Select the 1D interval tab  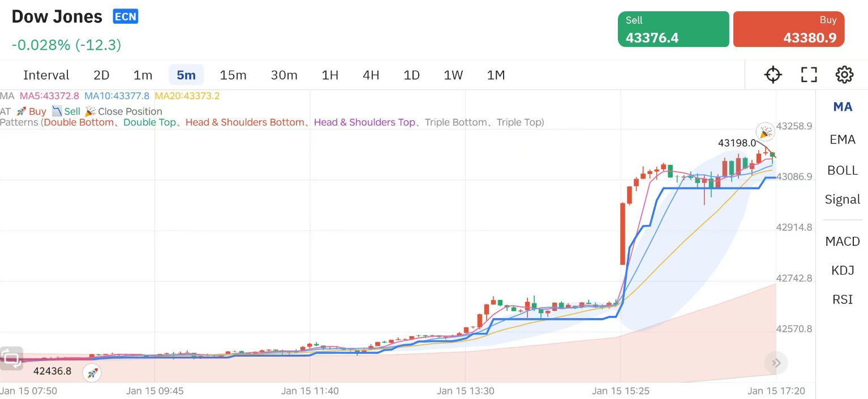pyautogui.click(x=411, y=75)
